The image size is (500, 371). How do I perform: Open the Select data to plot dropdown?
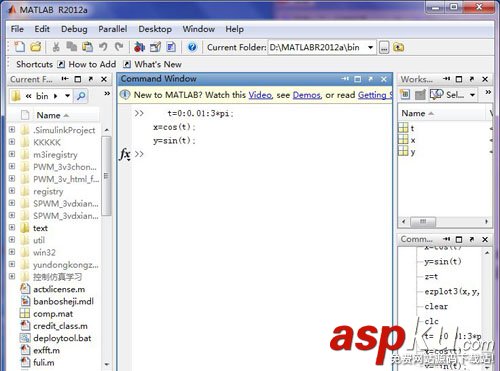472,95
